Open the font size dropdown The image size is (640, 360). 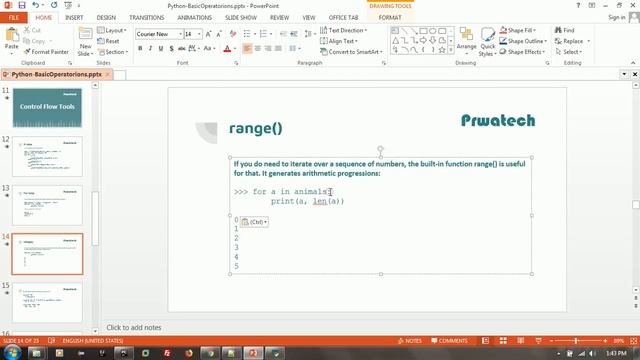pos(199,34)
